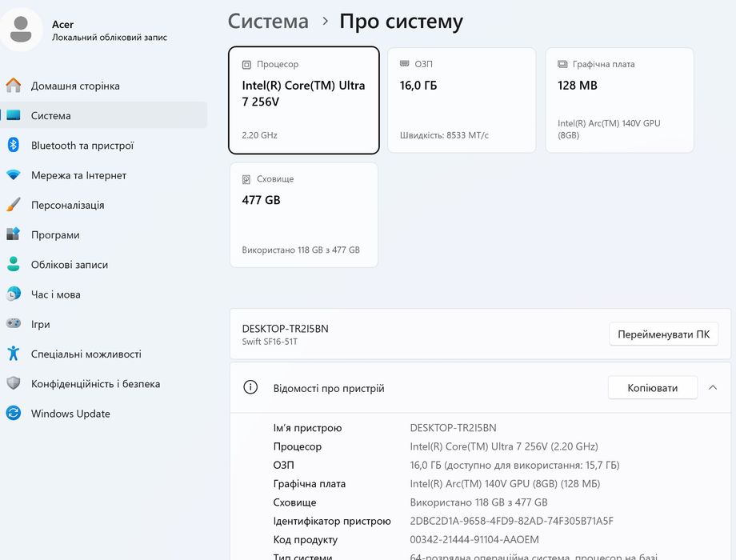Go to Мережа та Інтернет
The width and height of the screenshot is (736, 560).
[x=103, y=175]
